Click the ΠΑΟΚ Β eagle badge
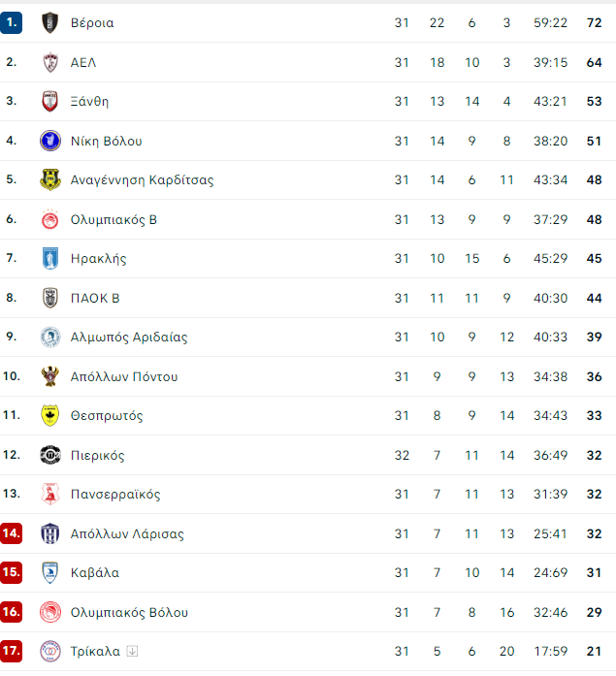Viewport: 616px width, 676px height. click(50, 298)
